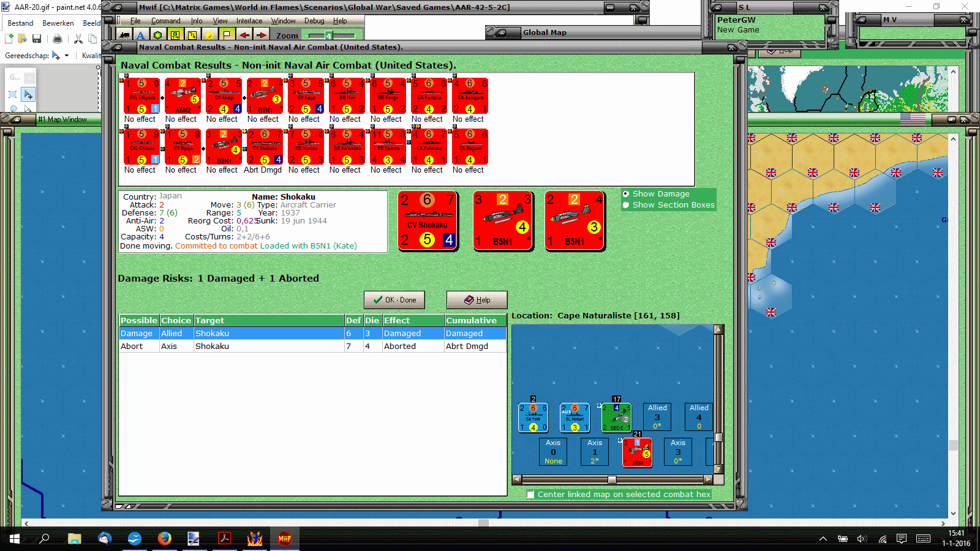Open the Debug menu
The height and width of the screenshot is (551, 980).
pos(314,21)
